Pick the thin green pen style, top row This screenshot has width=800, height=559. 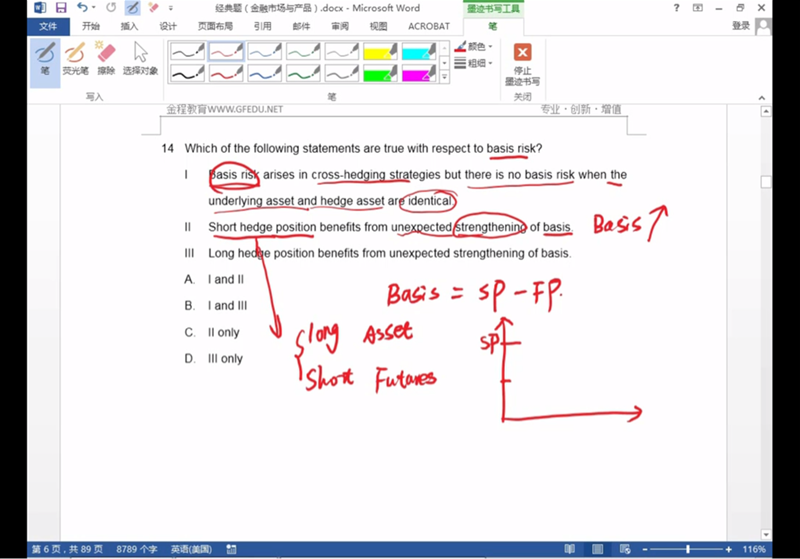pos(303,51)
